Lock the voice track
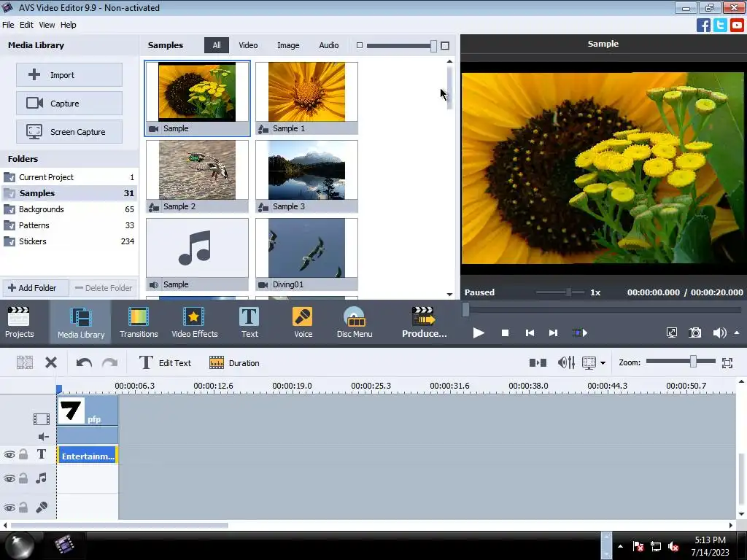 [x=23, y=507]
